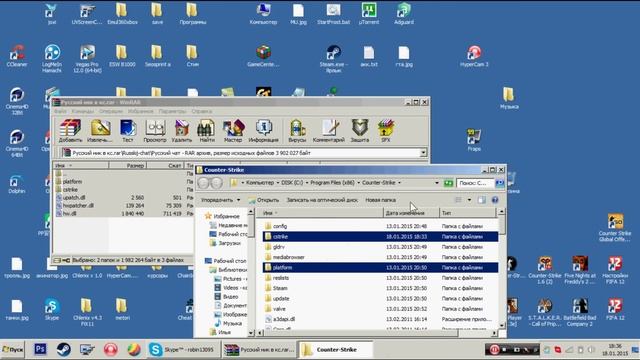Open the Skype desktop shortcut
This screenshot has height=360, width=640.
pos(52,309)
